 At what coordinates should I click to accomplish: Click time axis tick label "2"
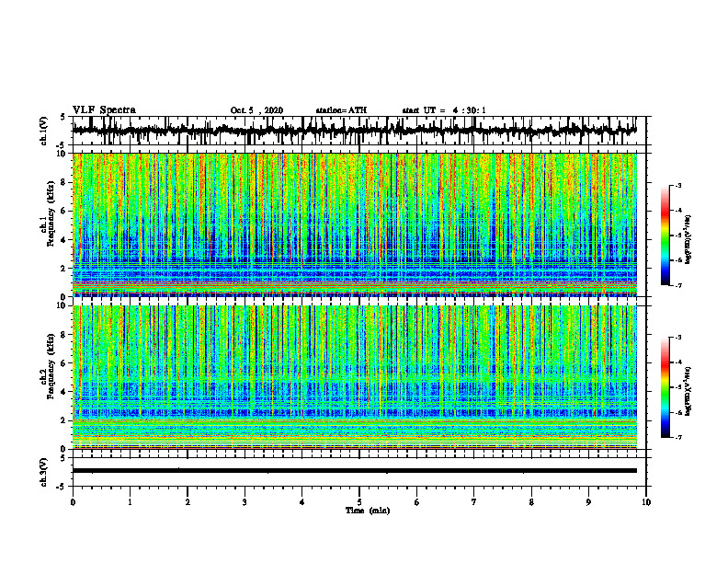click(188, 502)
